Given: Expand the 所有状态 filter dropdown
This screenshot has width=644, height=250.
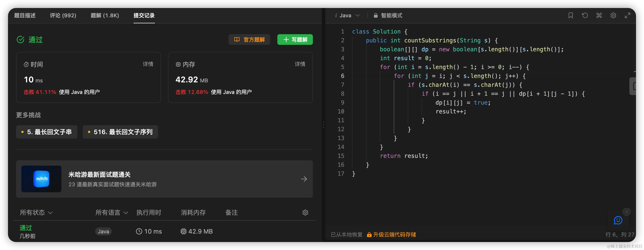Looking at the screenshot, I should tap(36, 212).
